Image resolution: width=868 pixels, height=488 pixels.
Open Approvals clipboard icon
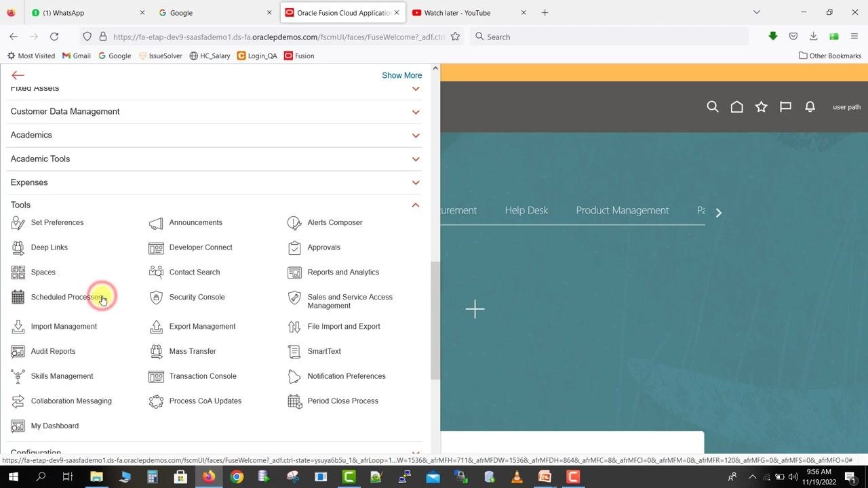pyautogui.click(x=294, y=247)
